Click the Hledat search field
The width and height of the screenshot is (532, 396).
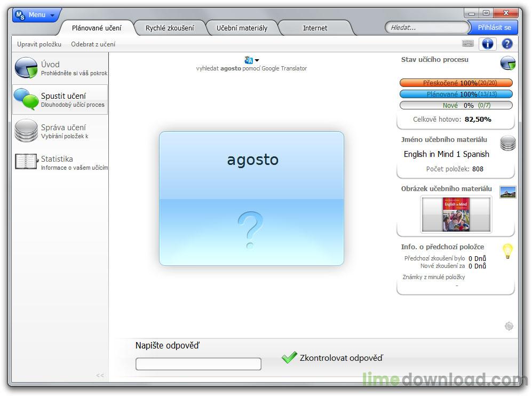(x=426, y=28)
